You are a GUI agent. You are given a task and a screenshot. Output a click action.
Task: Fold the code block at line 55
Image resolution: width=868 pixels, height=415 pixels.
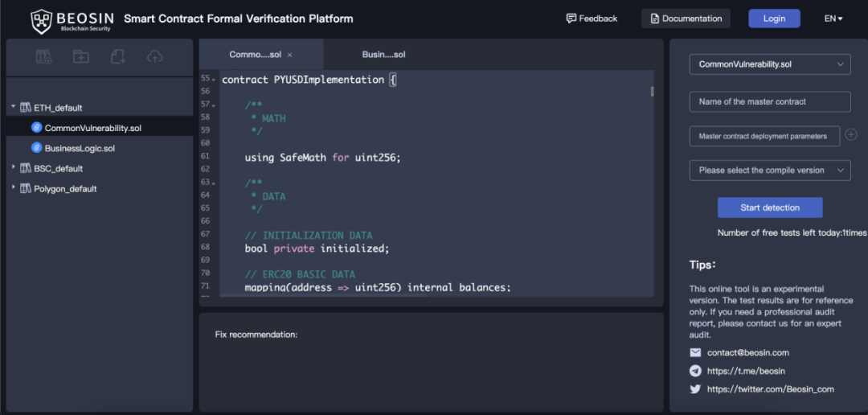(214, 80)
